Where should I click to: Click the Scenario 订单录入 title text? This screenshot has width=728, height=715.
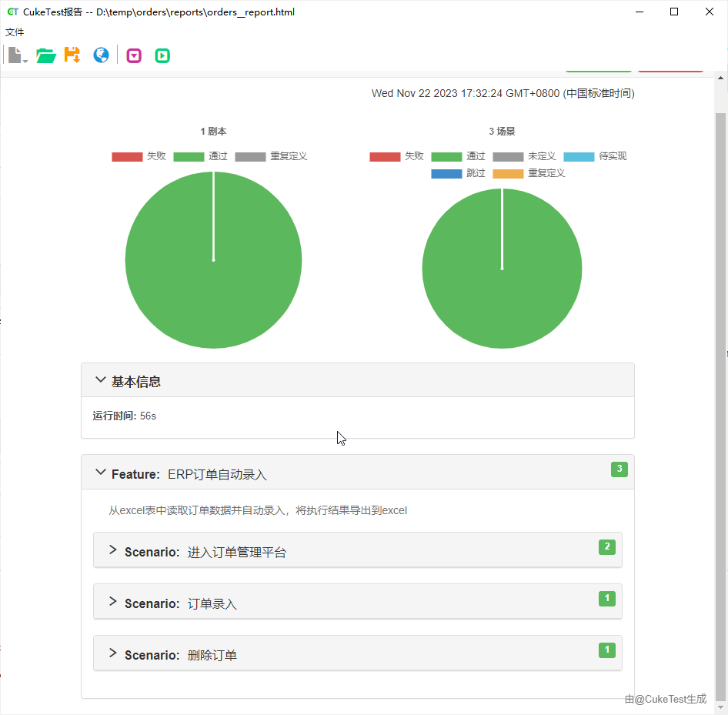pyautogui.click(x=181, y=603)
